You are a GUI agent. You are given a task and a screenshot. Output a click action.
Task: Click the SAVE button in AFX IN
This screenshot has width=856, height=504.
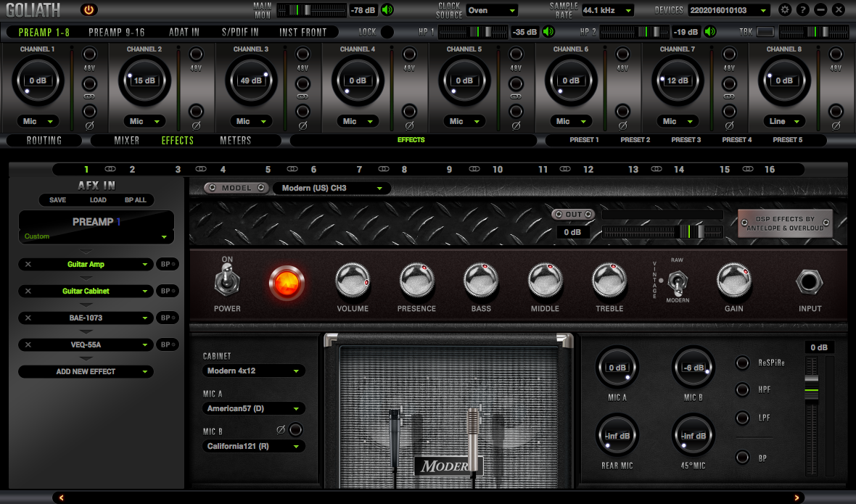(x=57, y=200)
